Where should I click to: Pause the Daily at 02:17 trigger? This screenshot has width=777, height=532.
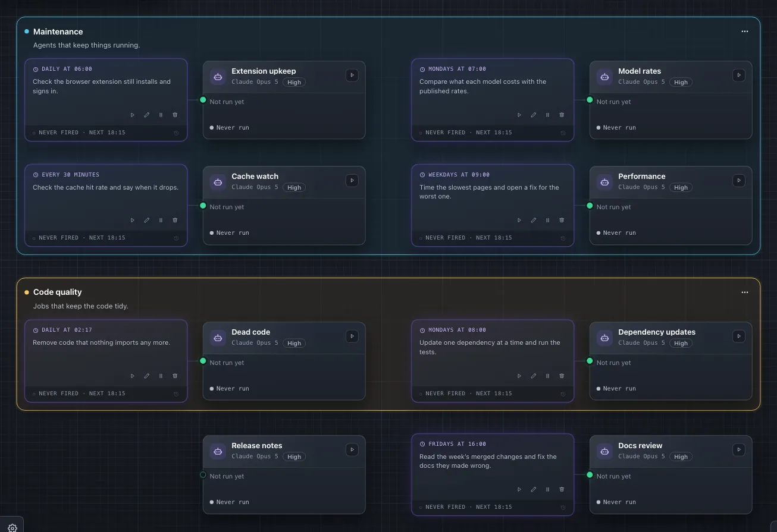tap(161, 376)
